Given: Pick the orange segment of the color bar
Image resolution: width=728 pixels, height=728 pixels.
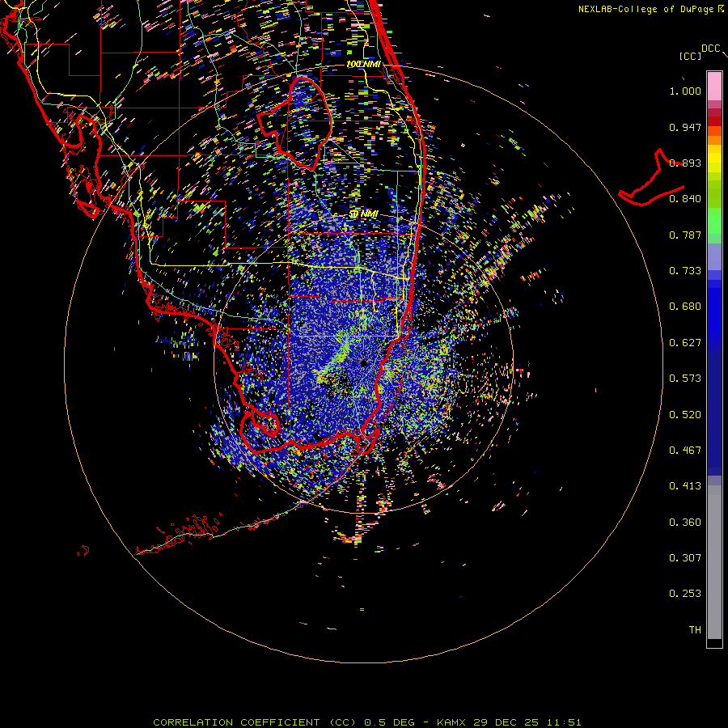Looking at the screenshot, I should (714, 136).
